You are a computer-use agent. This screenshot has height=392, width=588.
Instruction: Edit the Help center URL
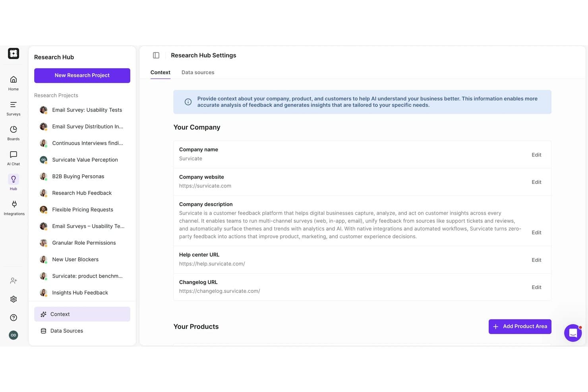click(x=536, y=260)
